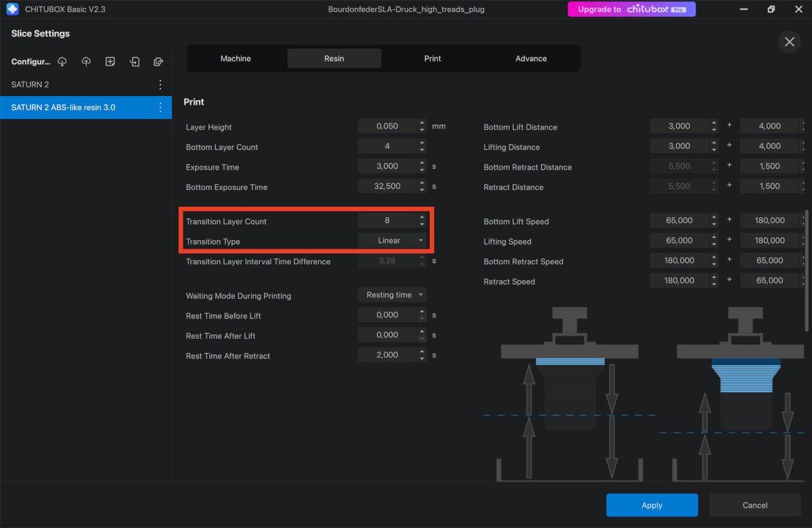Click Retract Speed 65,000 field
This screenshot has width=812, height=528.
[x=770, y=280]
